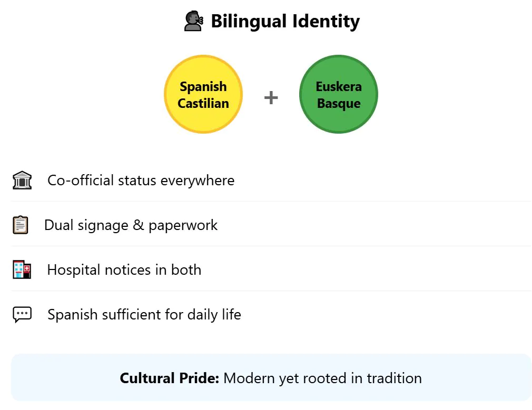Click the Hospital notices in both line
This screenshot has height=410, width=532.
pyautogui.click(x=124, y=270)
